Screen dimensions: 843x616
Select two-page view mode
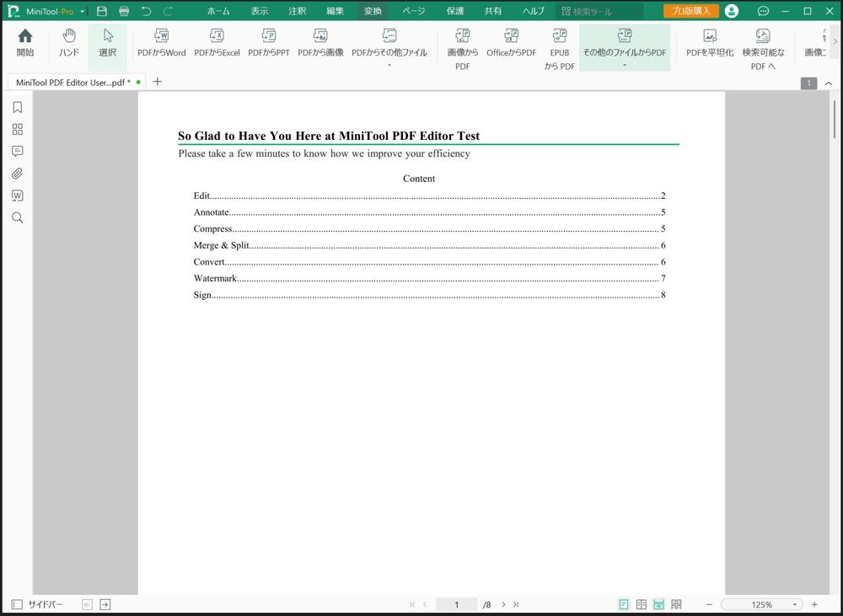coord(642,604)
